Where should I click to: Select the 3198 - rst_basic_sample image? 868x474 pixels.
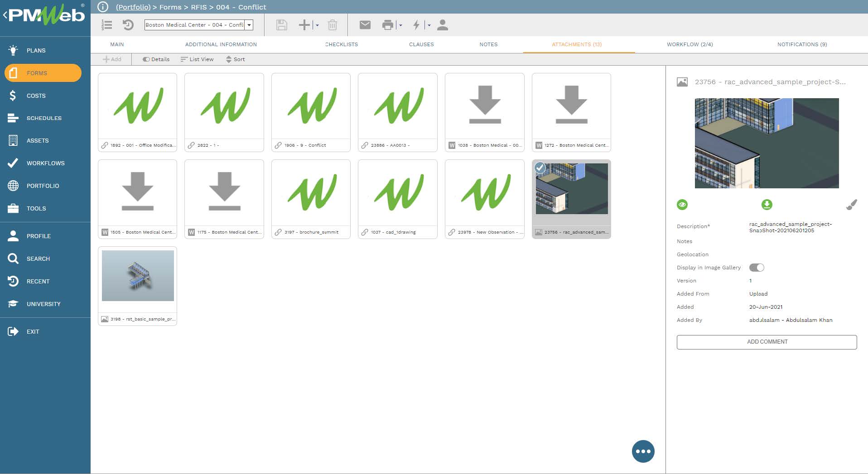pos(137,286)
